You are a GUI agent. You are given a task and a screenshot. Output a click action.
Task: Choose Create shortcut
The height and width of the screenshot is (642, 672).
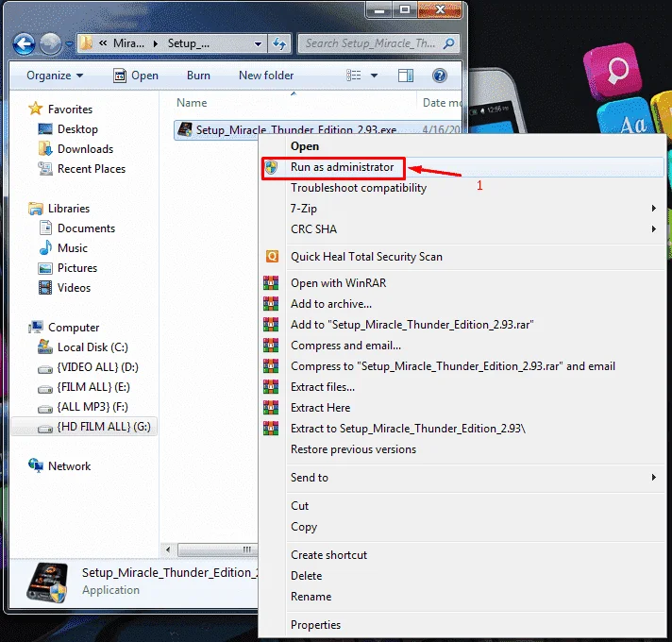(x=462, y=555)
